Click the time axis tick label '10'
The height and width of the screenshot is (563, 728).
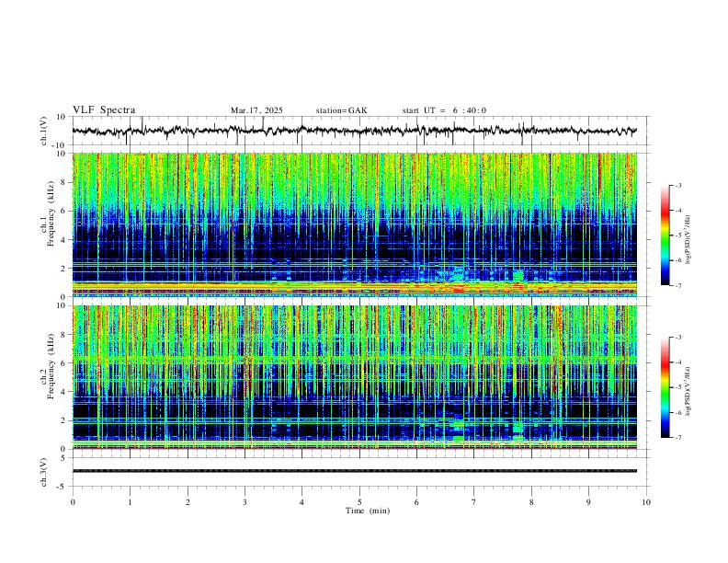tap(646, 502)
